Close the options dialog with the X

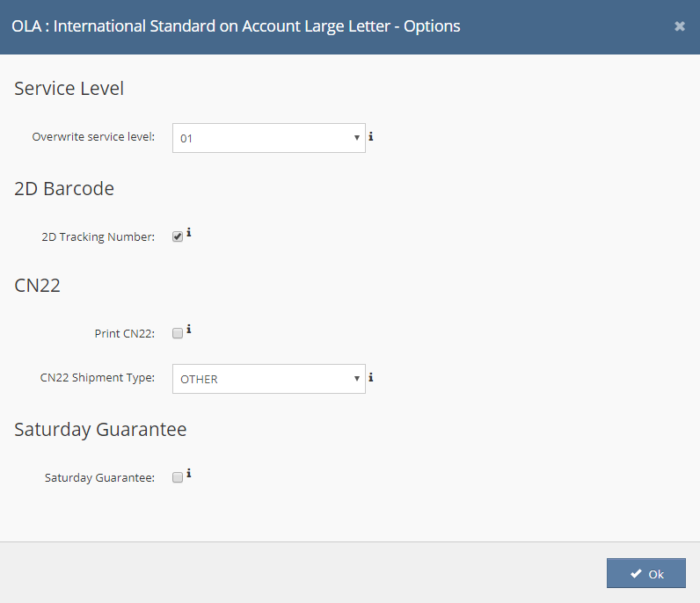[x=680, y=26]
